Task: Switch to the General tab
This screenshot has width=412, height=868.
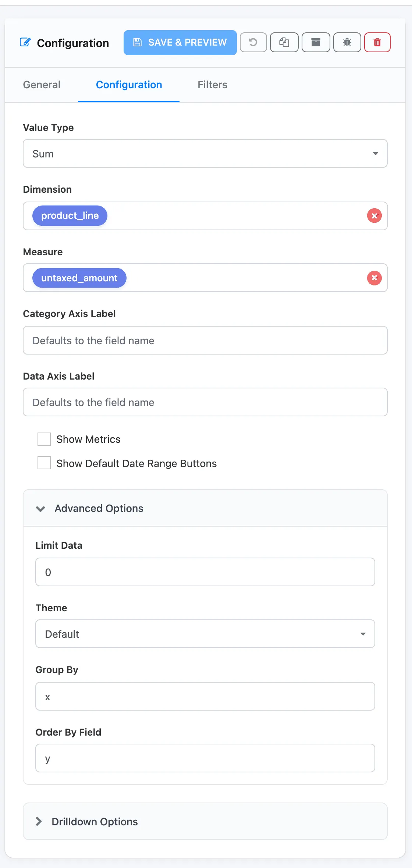Action: 42,85
